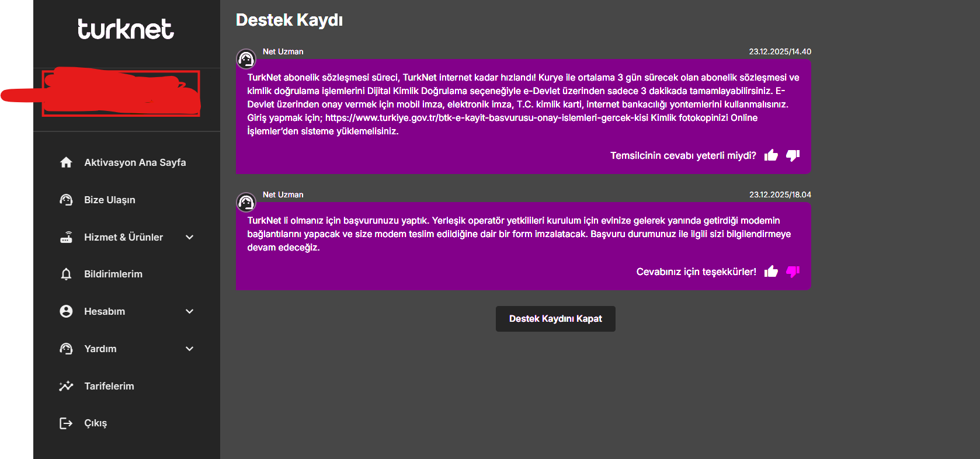Click the home icon beside Aktivasyon Ana Sayfa
Image resolution: width=980 pixels, height=459 pixels.
click(x=66, y=162)
